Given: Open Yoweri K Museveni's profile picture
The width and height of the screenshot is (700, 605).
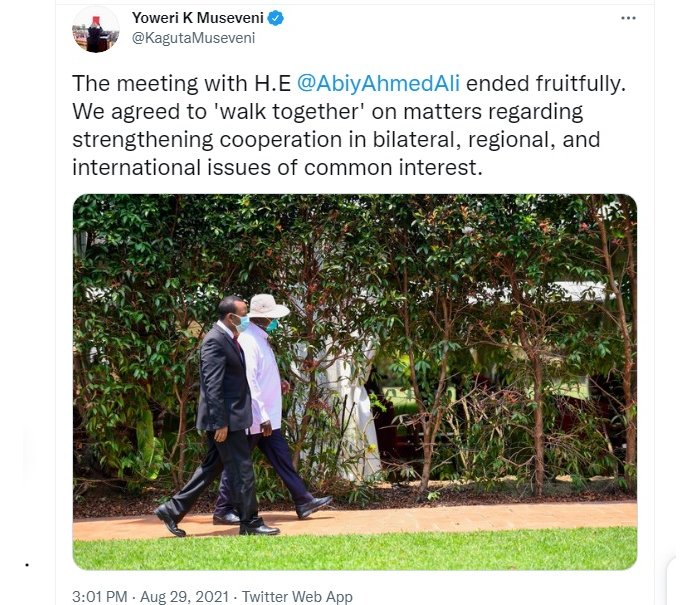Looking at the screenshot, I should tap(96, 30).
